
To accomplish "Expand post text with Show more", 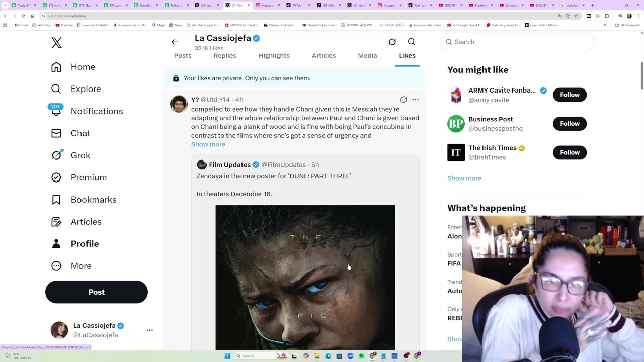I will (x=208, y=144).
